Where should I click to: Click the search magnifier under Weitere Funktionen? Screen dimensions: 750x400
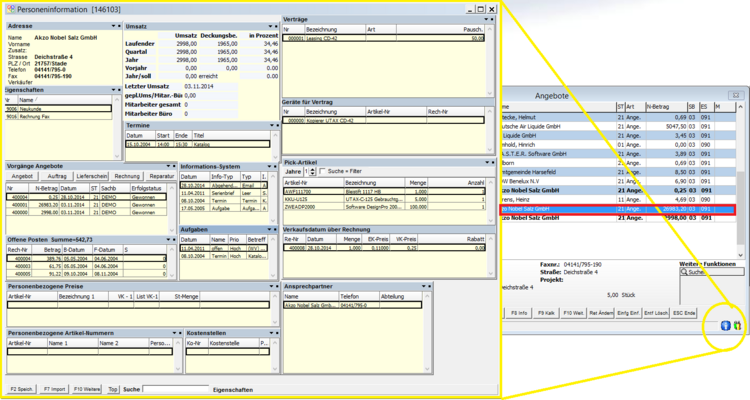(x=682, y=271)
